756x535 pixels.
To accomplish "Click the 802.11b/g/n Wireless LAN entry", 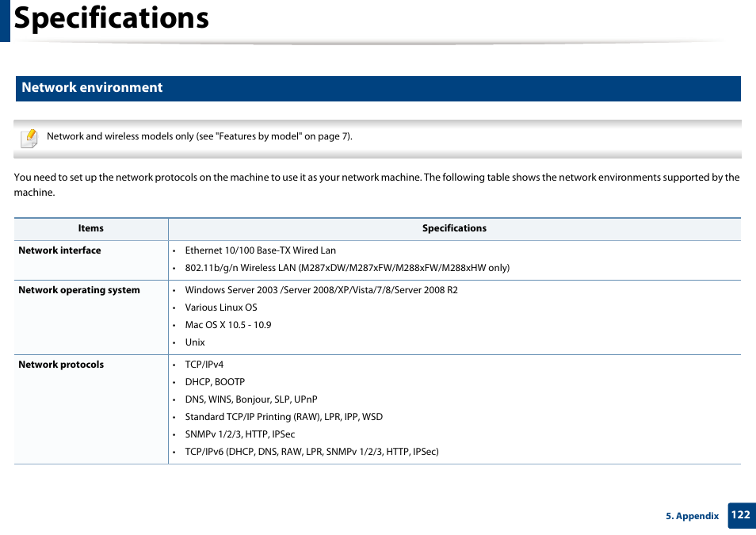I will point(347,268).
